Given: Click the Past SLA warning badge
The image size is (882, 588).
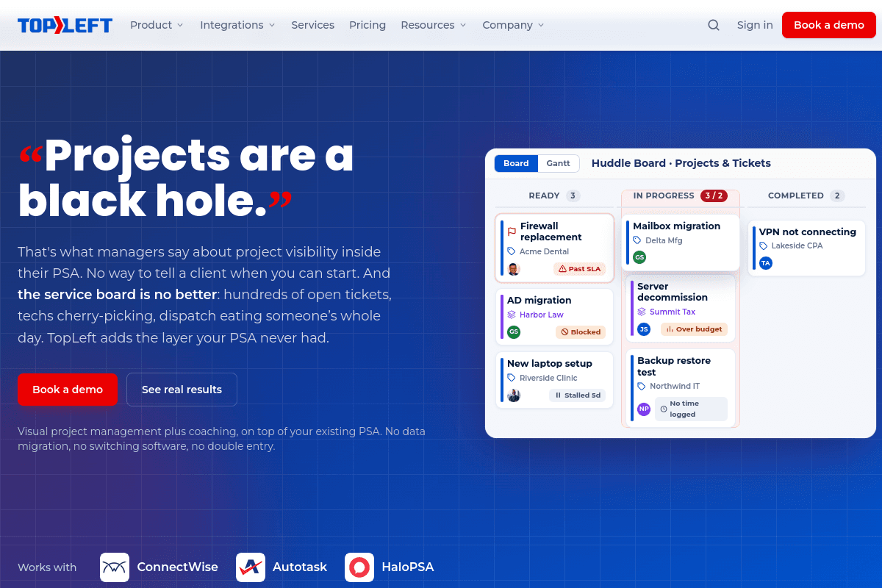Looking at the screenshot, I should (x=579, y=269).
